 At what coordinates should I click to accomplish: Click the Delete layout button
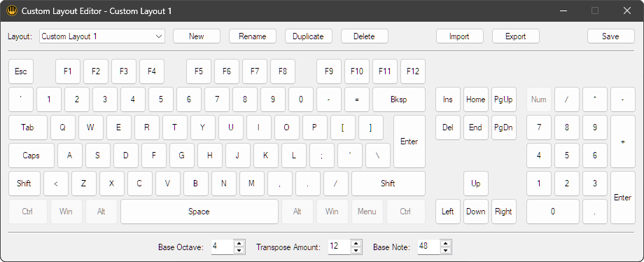point(364,36)
